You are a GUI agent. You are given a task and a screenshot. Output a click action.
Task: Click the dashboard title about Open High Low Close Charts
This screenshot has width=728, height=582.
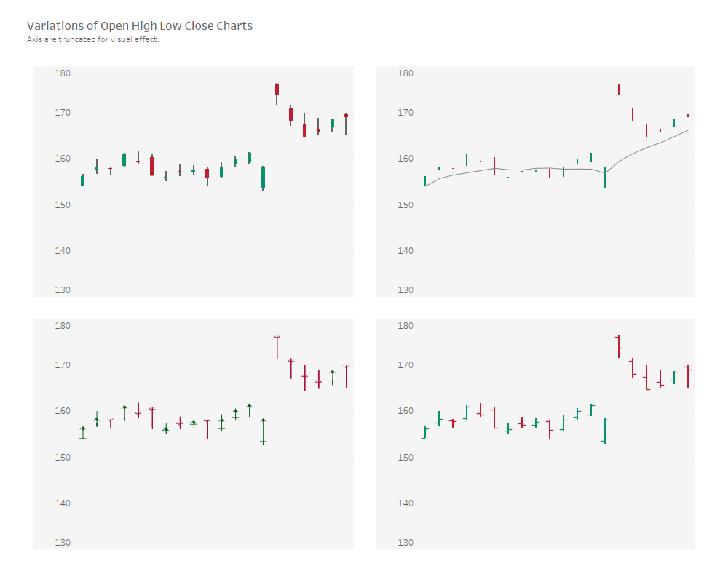tap(140, 26)
